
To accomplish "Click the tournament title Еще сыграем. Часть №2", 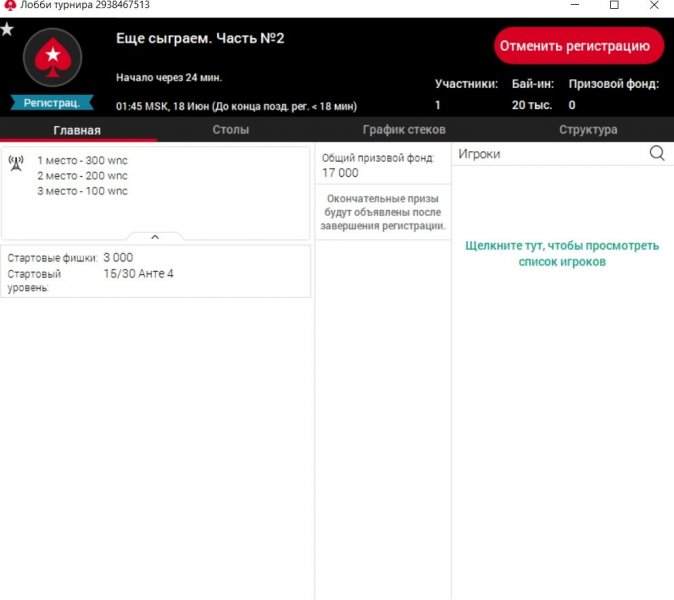I will 200,38.
